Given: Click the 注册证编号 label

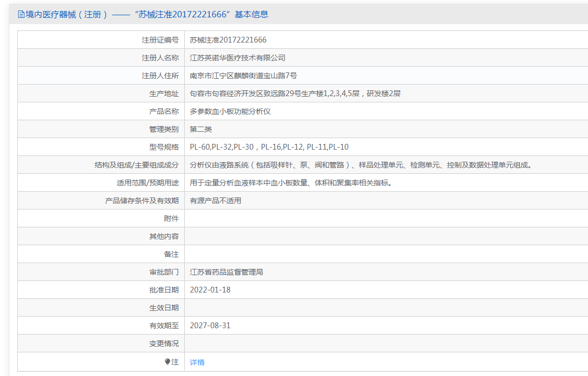Looking at the screenshot, I should click(x=160, y=40).
